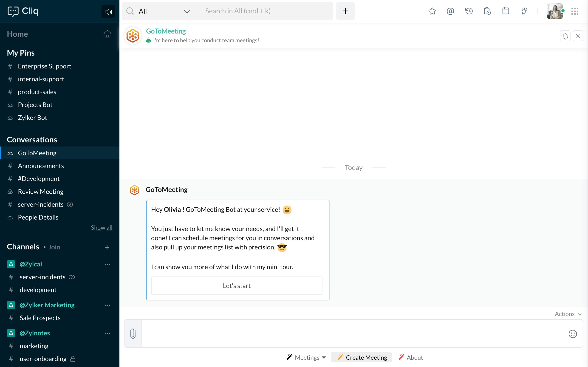Image resolution: width=588 pixels, height=367 pixels.
Task: Click Create Meeting
Action: point(361,357)
